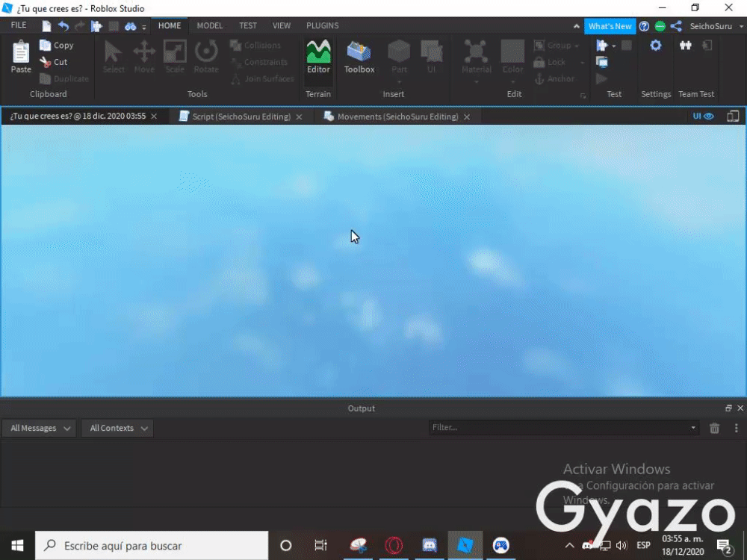Open Find with the binoculars icon
The width and height of the screenshot is (747, 560).
pos(130,27)
